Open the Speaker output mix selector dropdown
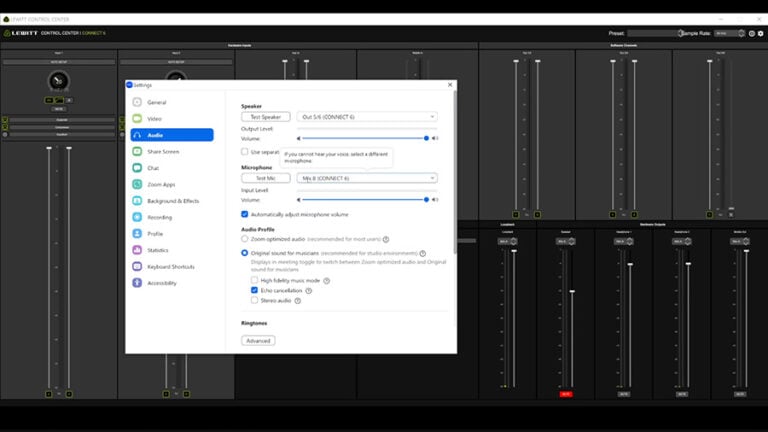This screenshot has height=432, width=768. coord(566,241)
